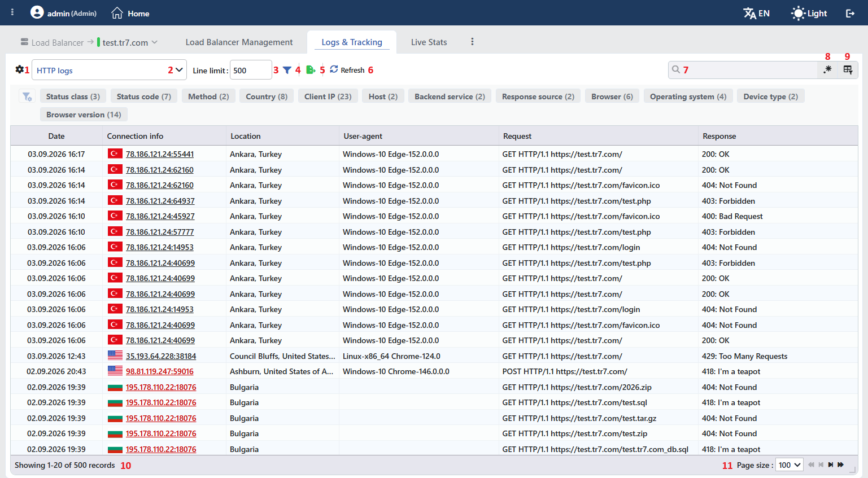The height and width of the screenshot is (478, 868).
Task: Toggle the regex asterisk search option
Action: click(827, 69)
